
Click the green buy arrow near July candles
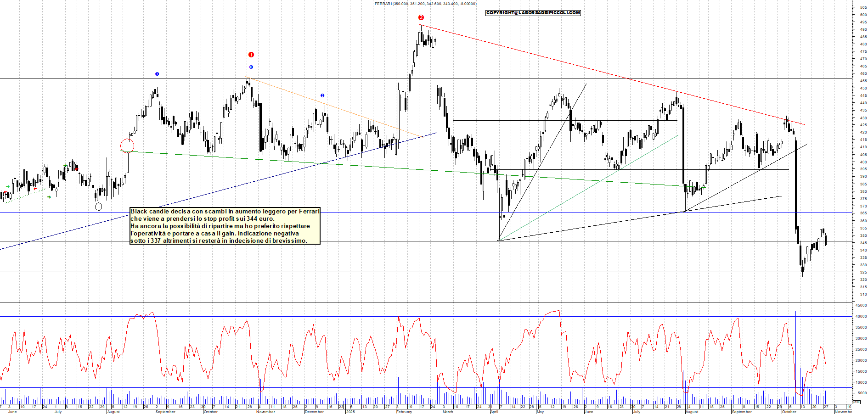coord(64,164)
